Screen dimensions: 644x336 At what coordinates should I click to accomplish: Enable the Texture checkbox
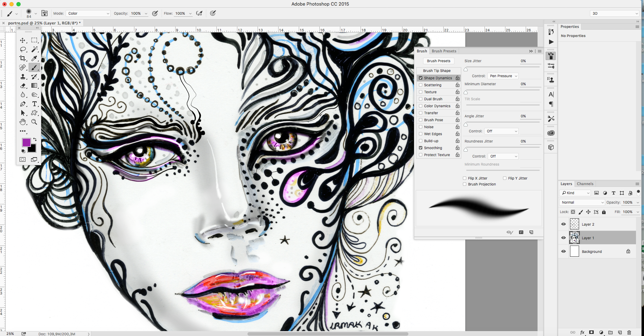coord(421,92)
